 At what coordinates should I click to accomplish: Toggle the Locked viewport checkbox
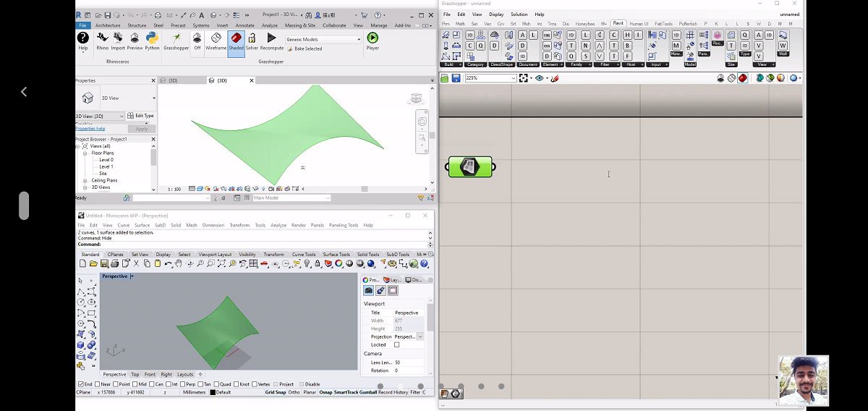click(396, 344)
